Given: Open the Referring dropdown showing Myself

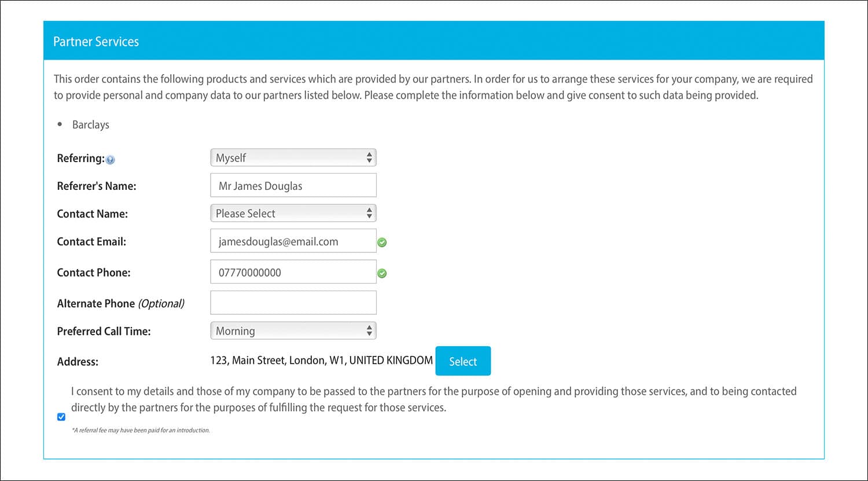Looking at the screenshot, I should point(293,158).
